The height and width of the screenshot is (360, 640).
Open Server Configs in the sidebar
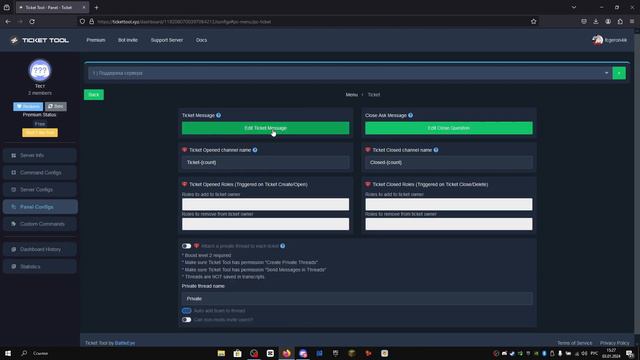tap(40, 190)
